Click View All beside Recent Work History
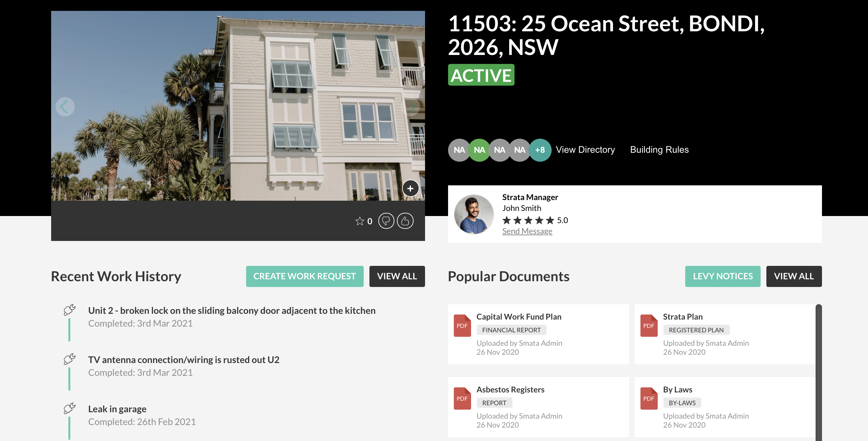This screenshot has width=868, height=441. [397, 276]
